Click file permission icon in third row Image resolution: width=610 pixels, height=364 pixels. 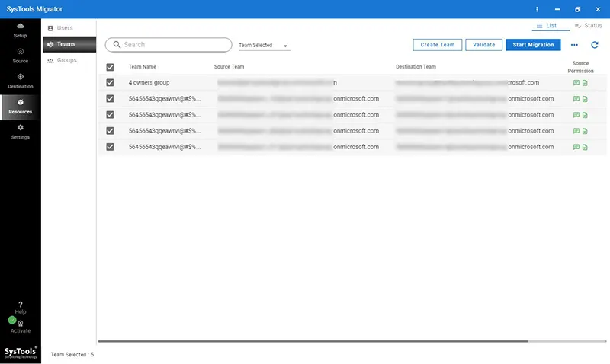585,115
